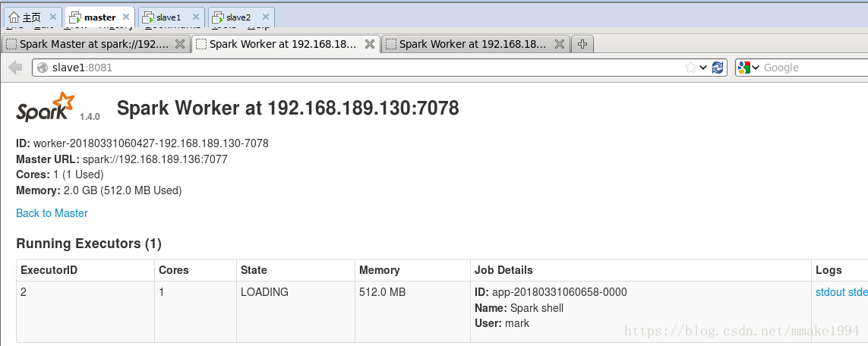Select the Spark shell job name
868x346 pixels.
536,308
